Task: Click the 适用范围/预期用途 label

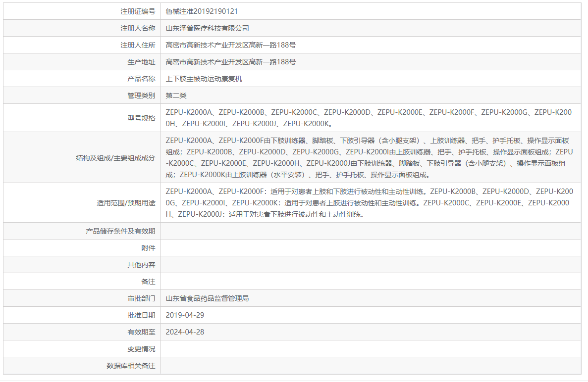Action: 126,203
